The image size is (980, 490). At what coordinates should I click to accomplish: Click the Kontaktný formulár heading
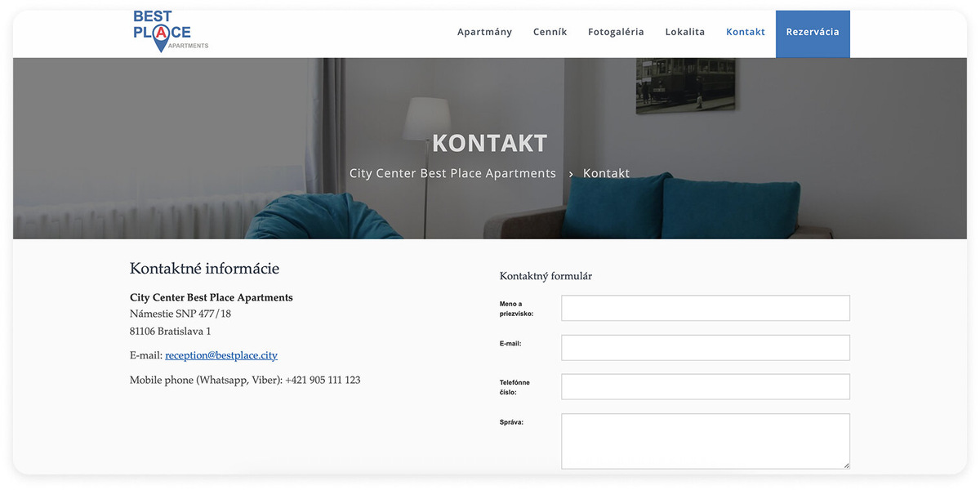pos(546,276)
